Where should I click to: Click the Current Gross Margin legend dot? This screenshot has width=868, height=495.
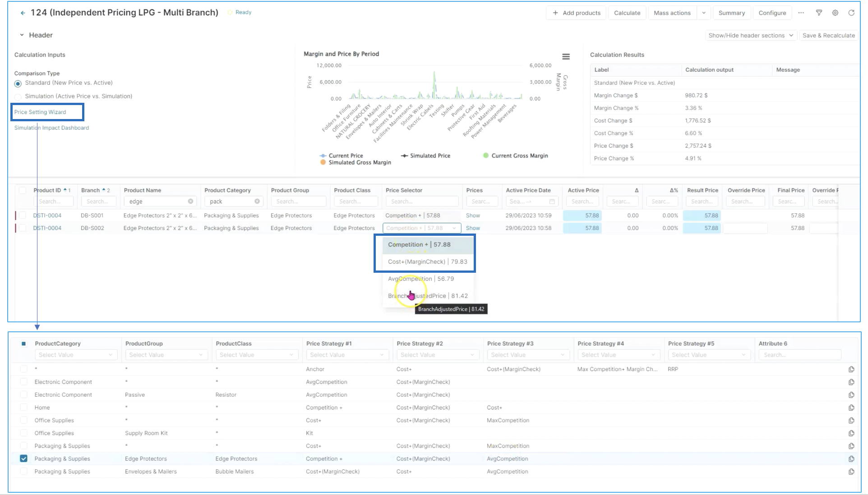pyautogui.click(x=486, y=156)
